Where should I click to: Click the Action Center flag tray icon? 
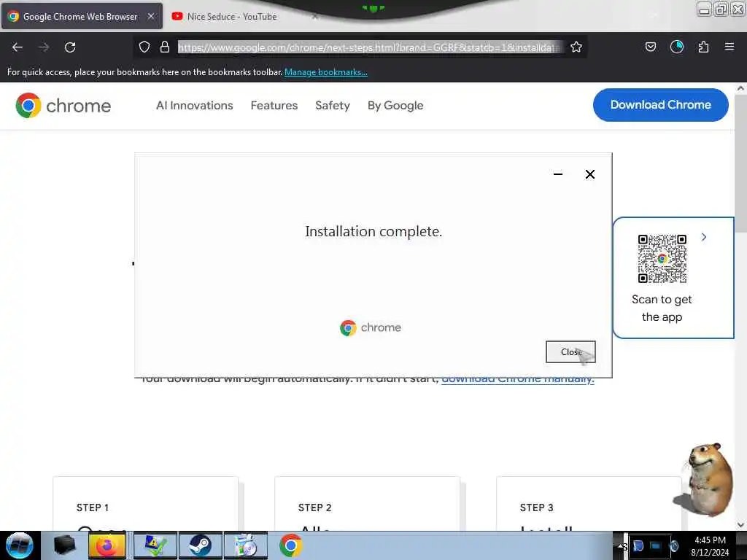638,545
